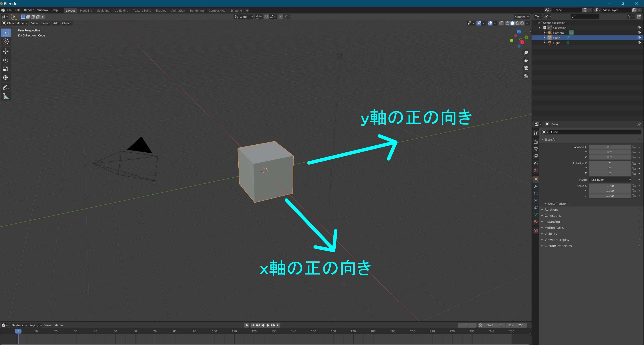Open the XYZ Euler rotation mode dropdown
Screen dimensions: 644x345
tap(610, 180)
